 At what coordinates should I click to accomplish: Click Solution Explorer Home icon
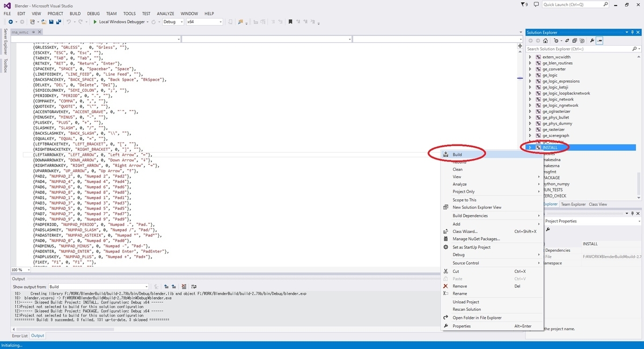pyautogui.click(x=546, y=40)
